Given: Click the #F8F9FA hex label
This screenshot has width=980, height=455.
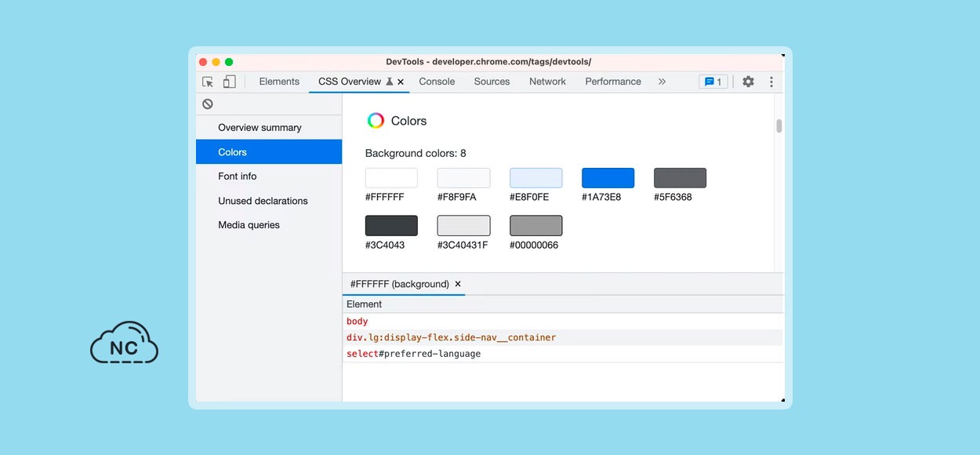Looking at the screenshot, I should click(456, 197).
